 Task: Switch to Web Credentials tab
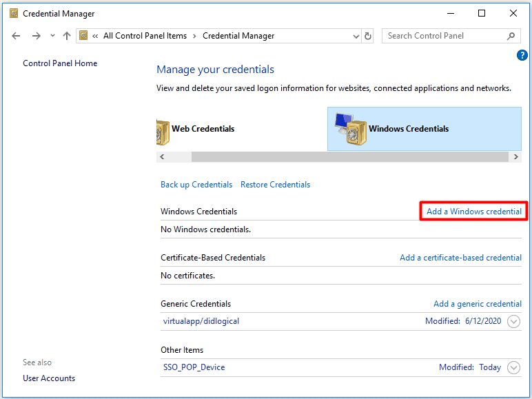[203, 129]
